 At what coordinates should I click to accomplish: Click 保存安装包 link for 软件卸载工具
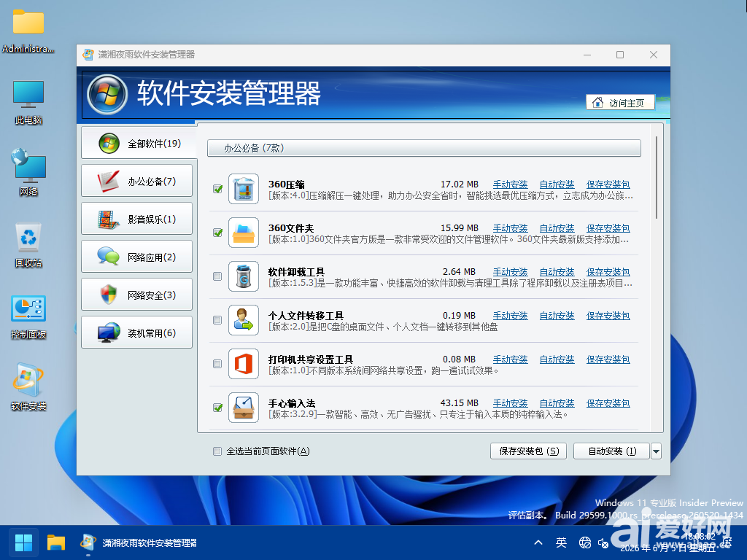[608, 272]
